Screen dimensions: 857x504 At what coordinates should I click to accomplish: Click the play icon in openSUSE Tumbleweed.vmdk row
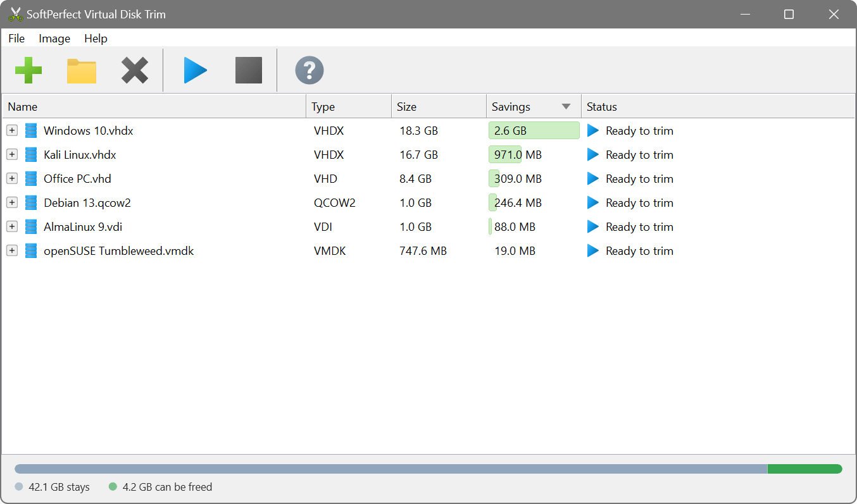point(593,251)
